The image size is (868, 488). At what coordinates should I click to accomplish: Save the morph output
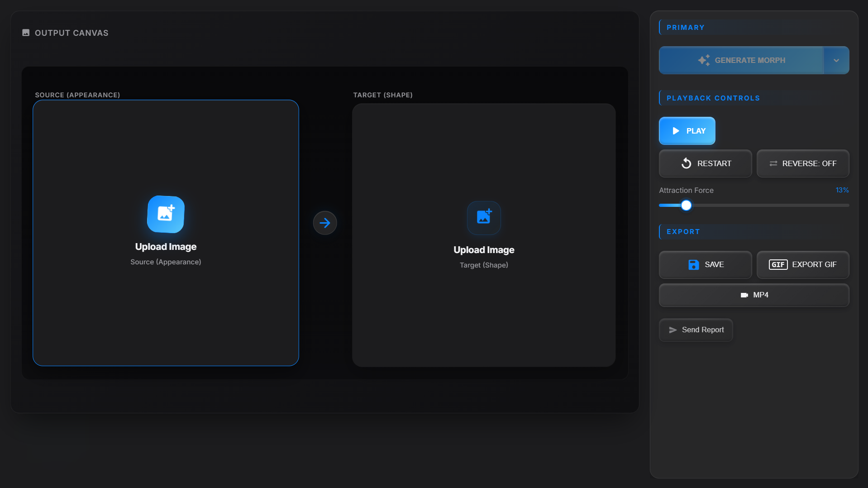tap(705, 264)
